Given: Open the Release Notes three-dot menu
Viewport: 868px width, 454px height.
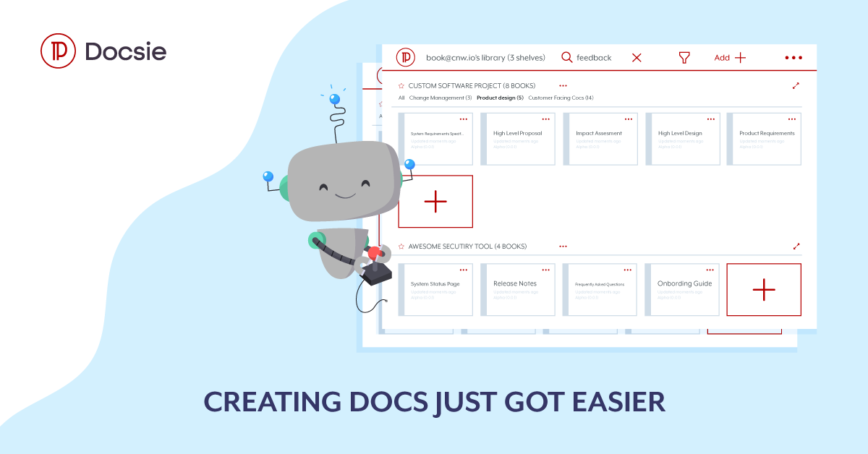Looking at the screenshot, I should tap(546, 270).
